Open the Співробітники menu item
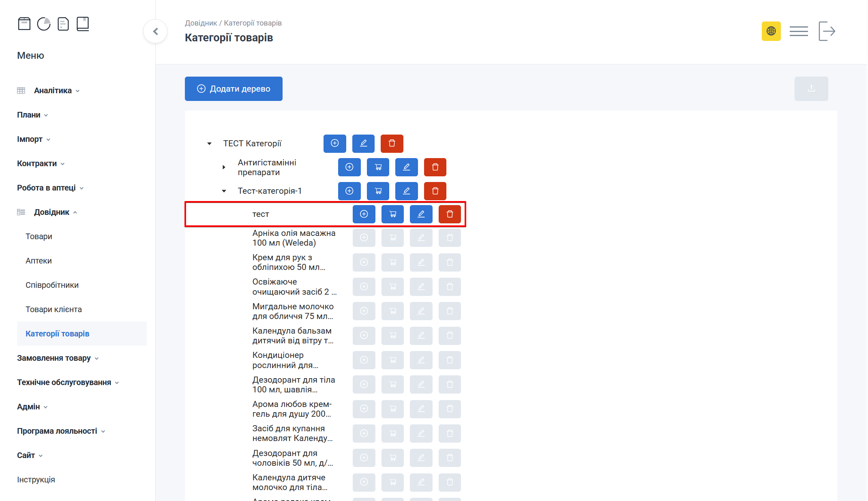 point(52,285)
